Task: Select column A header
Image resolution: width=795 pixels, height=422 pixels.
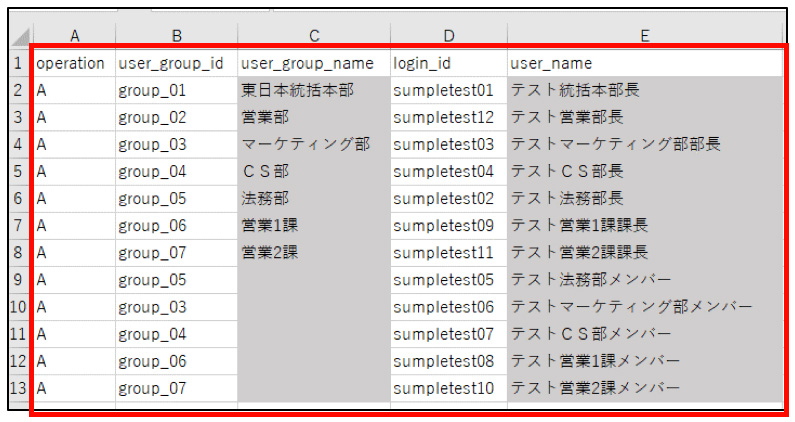Action: 75,36
